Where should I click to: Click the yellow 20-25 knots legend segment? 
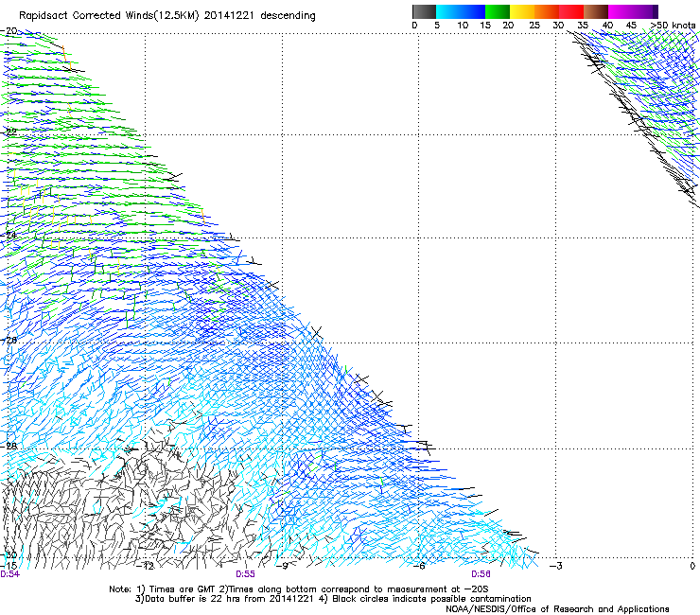(x=522, y=11)
